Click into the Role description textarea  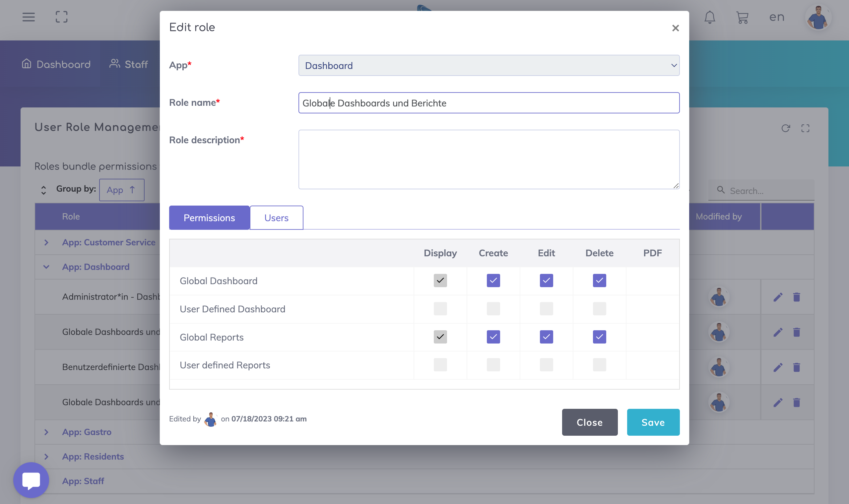[489, 159]
